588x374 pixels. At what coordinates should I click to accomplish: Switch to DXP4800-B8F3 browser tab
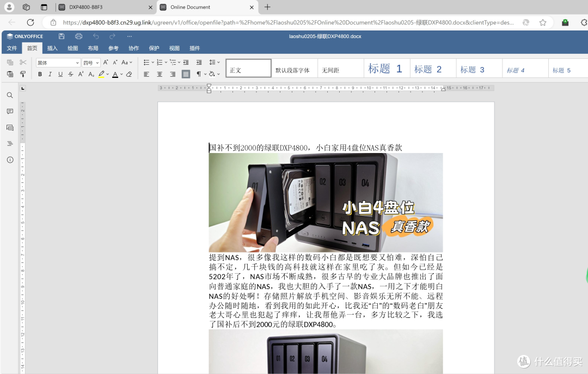(105, 7)
